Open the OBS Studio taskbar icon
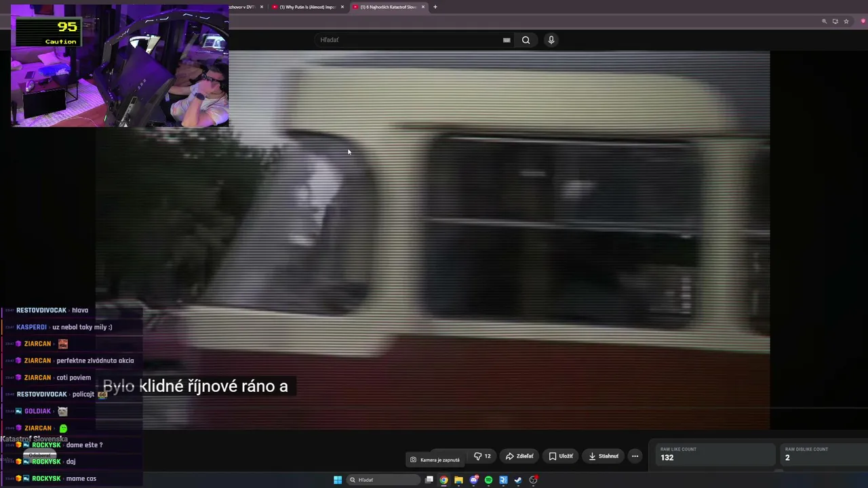Image resolution: width=868 pixels, height=488 pixels. [534, 480]
